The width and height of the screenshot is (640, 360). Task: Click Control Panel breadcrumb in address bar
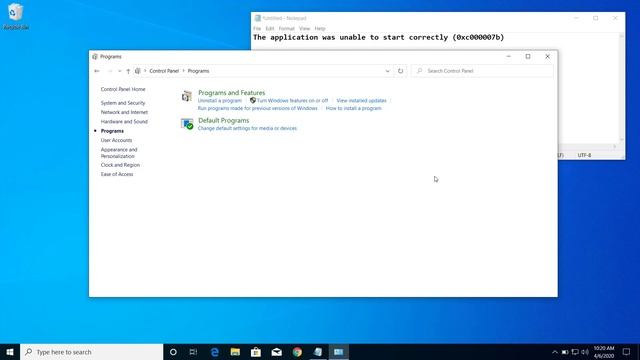(x=164, y=71)
